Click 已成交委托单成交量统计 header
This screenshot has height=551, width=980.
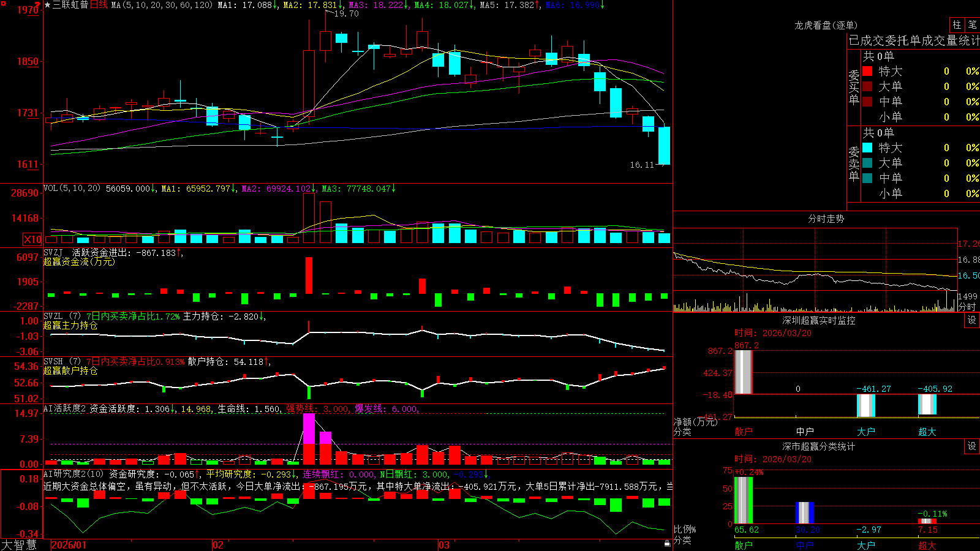pos(914,40)
